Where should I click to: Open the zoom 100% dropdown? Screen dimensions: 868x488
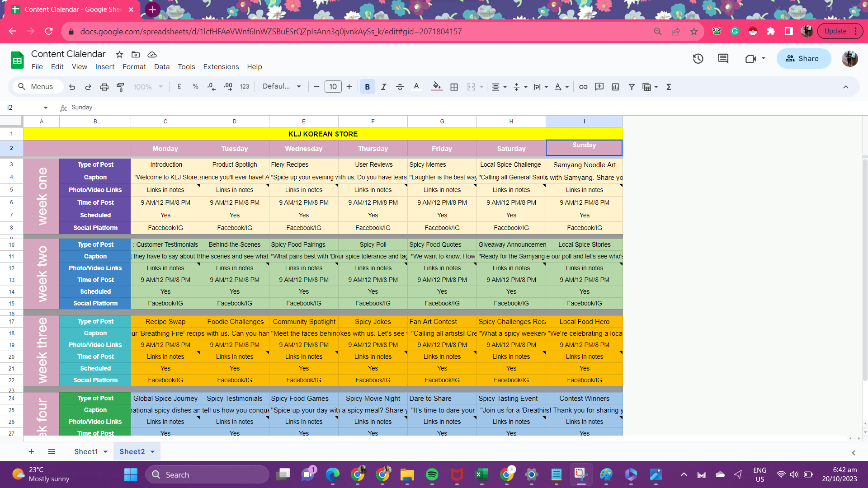[x=147, y=87]
